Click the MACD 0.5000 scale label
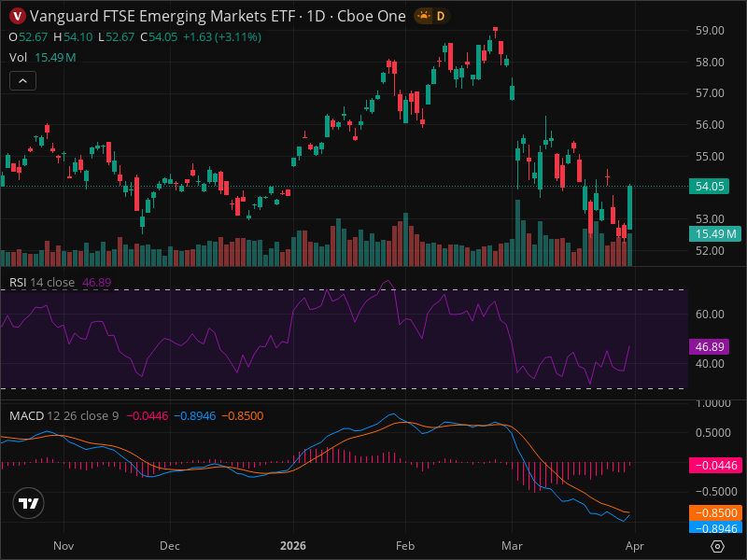Viewport: 747px width, 560px height. click(712, 433)
